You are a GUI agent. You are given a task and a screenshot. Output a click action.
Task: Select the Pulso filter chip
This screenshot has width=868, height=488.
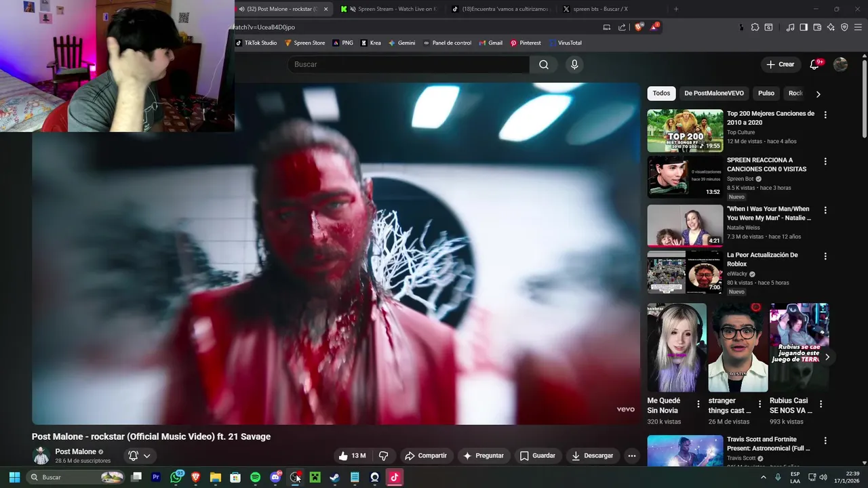766,94
